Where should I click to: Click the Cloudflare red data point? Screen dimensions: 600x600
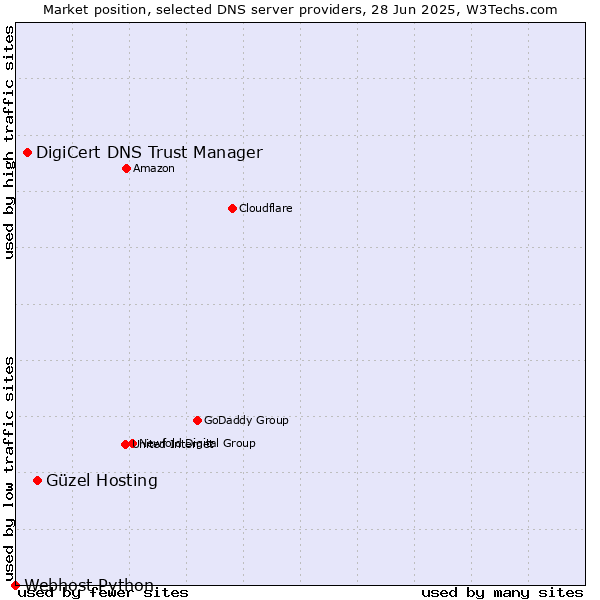click(x=232, y=209)
